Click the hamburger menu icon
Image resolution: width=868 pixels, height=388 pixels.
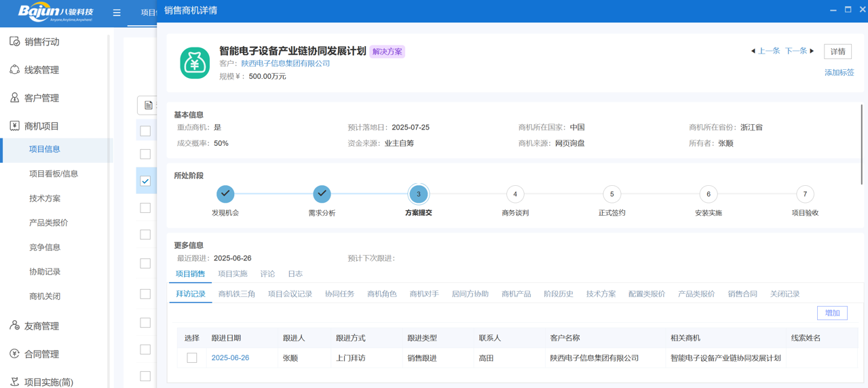(x=117, y=12)
